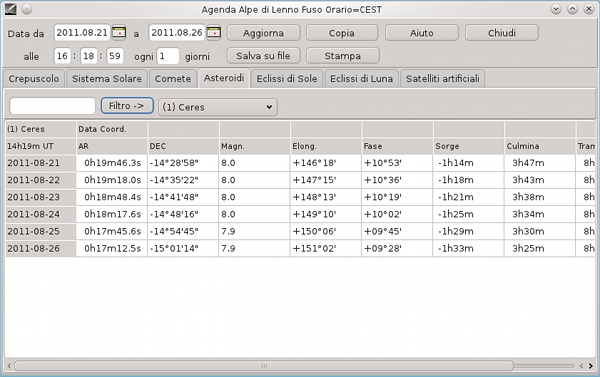600x377 pixels.
Task: Select row 2011-08-22
Action: point(41,180)
